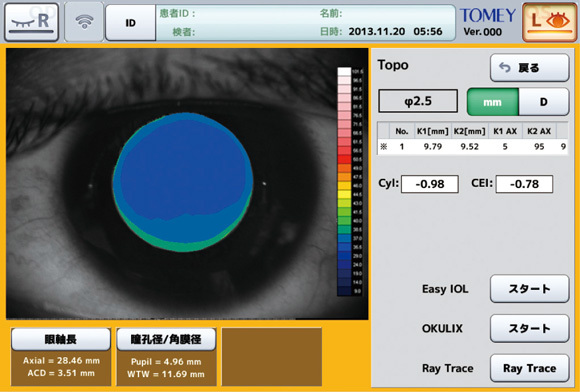Open the 眼軸長 axial length tab

pyautogui.click(x=61, y=339)
